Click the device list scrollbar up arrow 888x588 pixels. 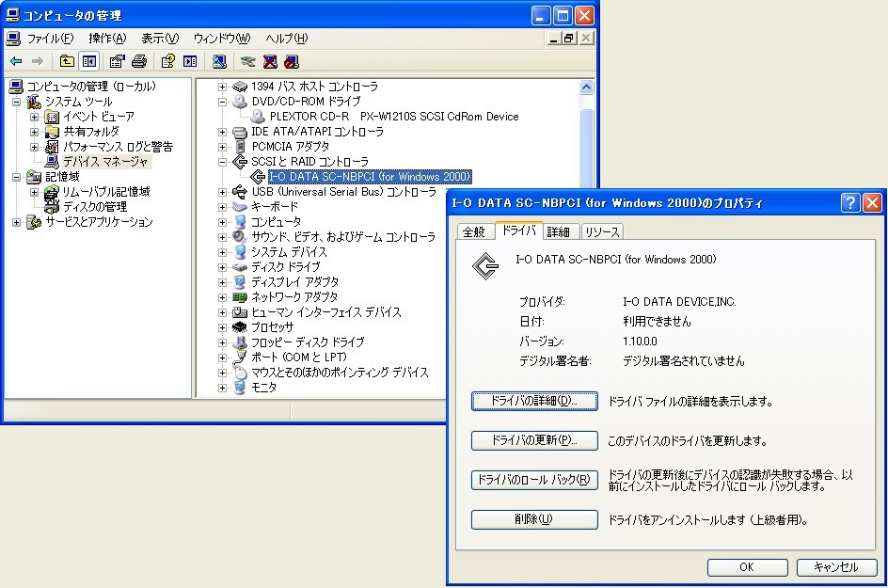tap(585, 87)
